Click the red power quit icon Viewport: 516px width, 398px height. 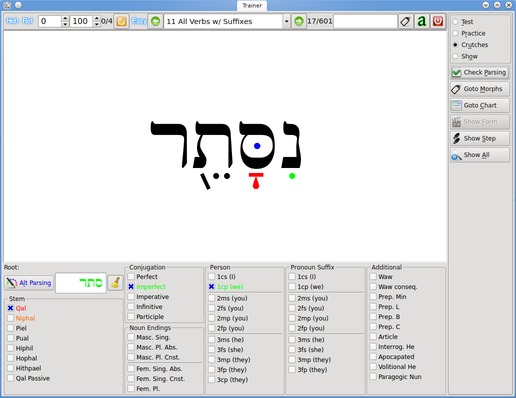(x=438, y=21)
